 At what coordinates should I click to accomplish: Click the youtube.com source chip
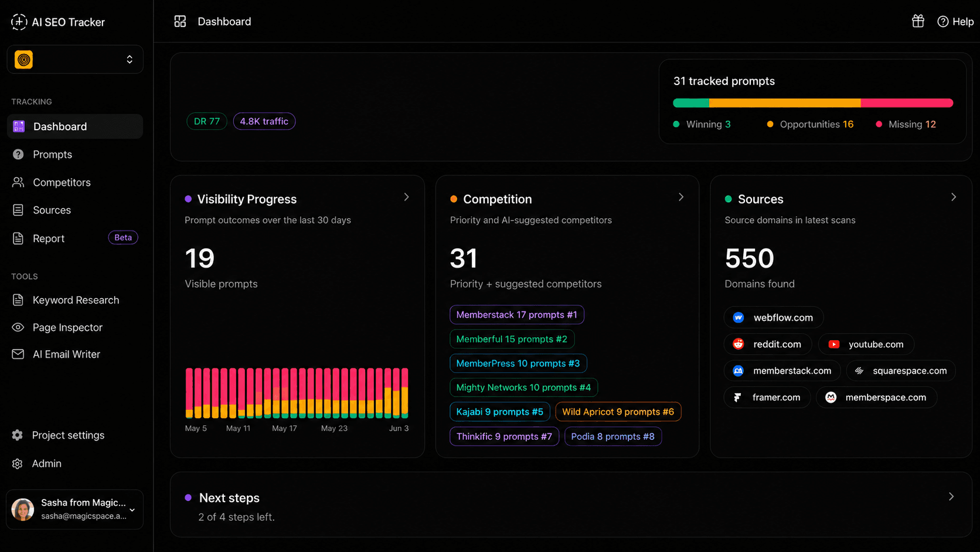click(x=866, y=344)
